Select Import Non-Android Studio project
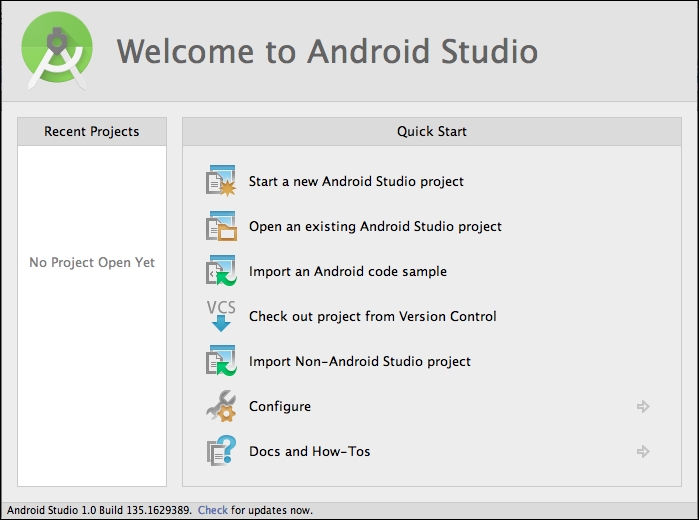 (359, 361)
